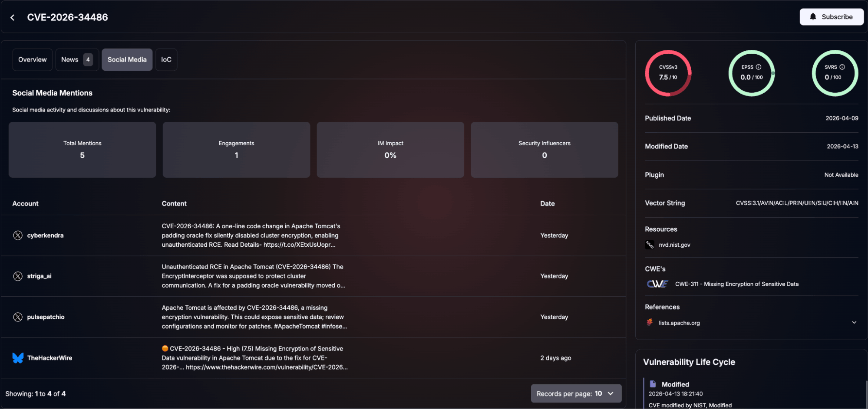Click TheHackerWire post content text
Image resolution: width=868 pixels, height=409 pixels.
click(255, 358)
